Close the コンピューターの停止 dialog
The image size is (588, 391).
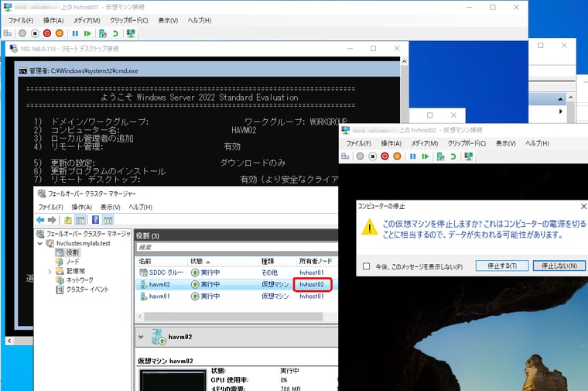[583, 207]
